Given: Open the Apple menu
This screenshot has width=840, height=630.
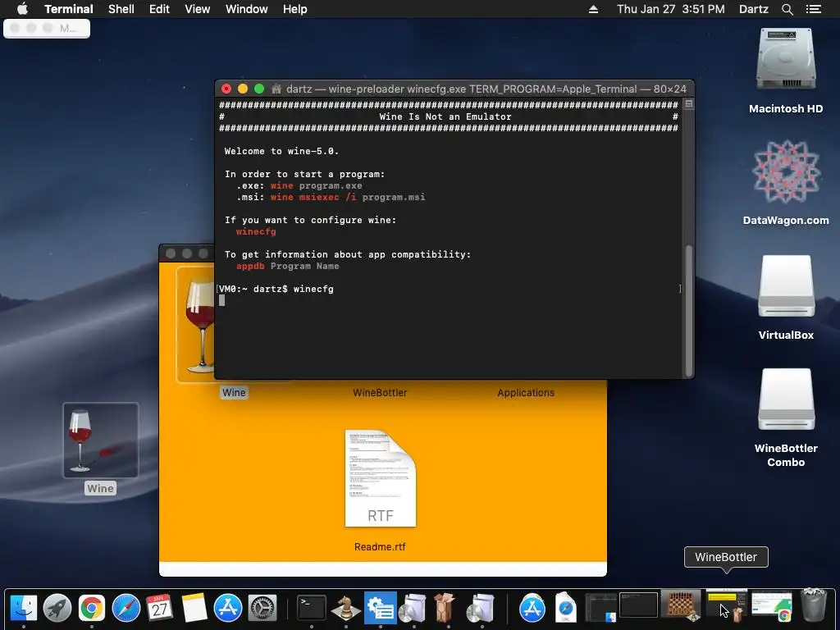Looking at the screenshot, I should pyautogui.click(x=22, y=9).
